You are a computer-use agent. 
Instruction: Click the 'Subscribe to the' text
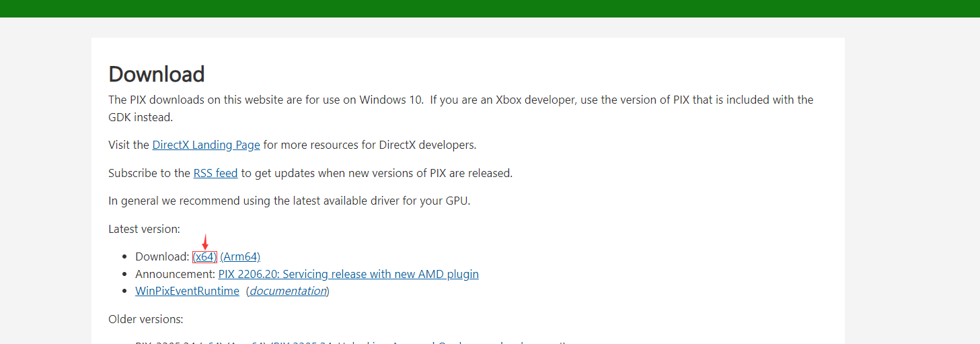(149, 173)
